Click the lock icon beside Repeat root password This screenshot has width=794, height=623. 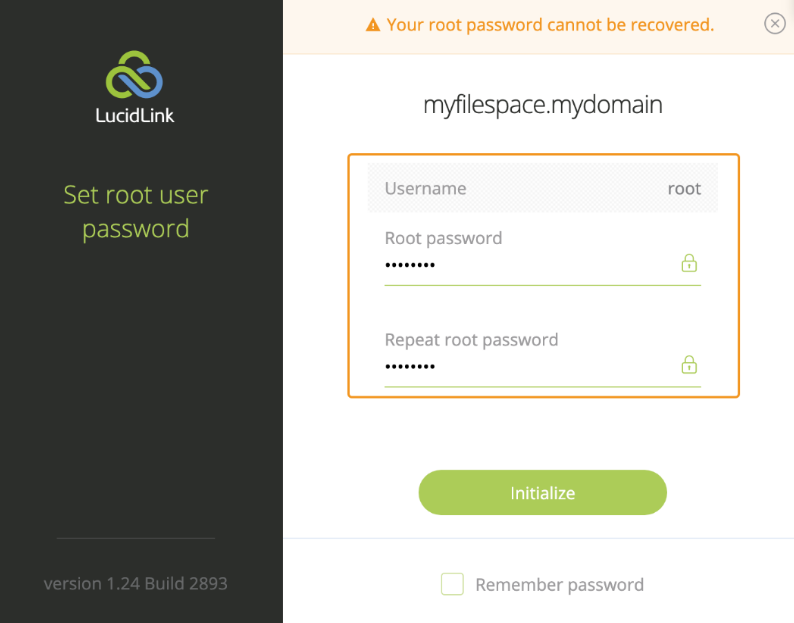[689, 365]
